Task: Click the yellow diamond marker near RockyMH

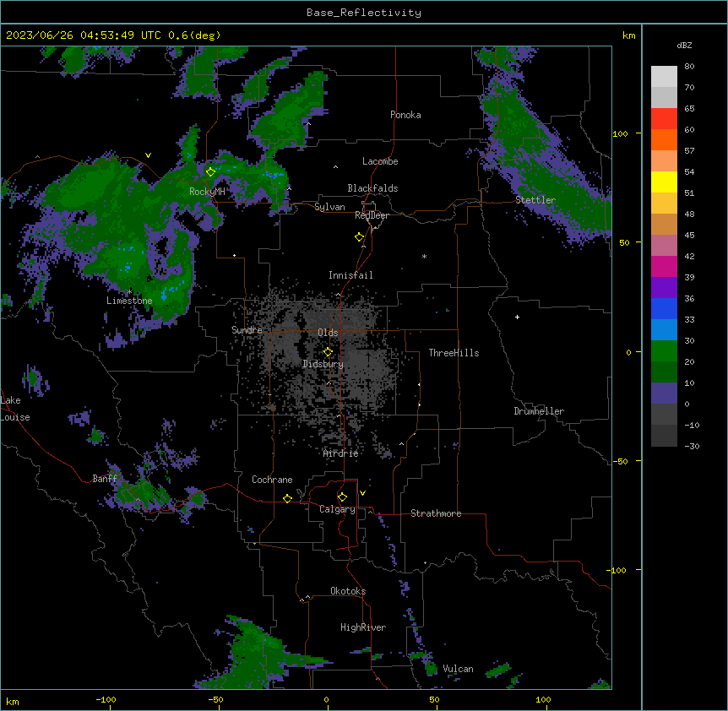Action: (x=210, y=172)
